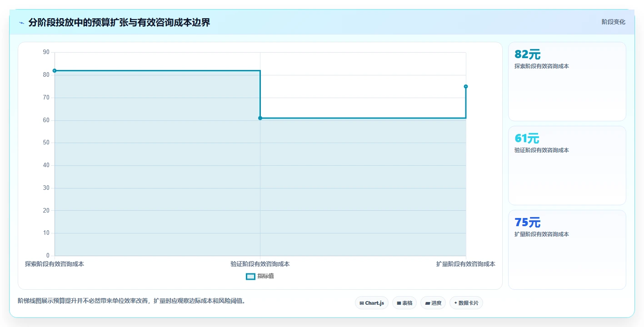Click the 验证阶段有效咨询成本 card caption
The image size is (644, 327).
[x=542, y=150]
